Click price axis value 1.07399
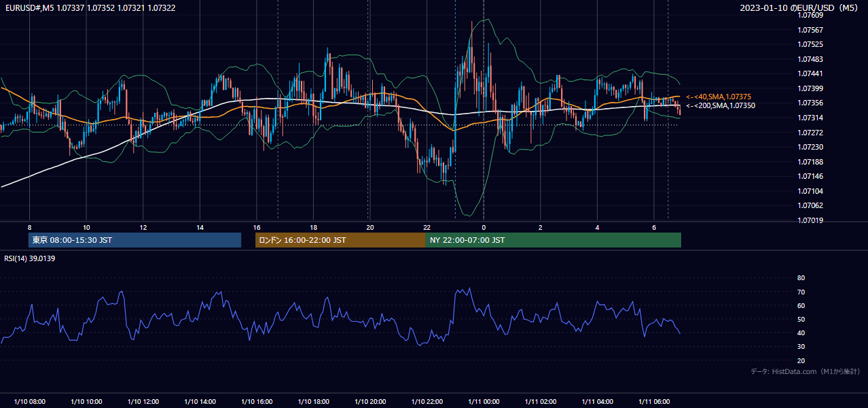The image size is (868, 408). click(x=810, y=88)
